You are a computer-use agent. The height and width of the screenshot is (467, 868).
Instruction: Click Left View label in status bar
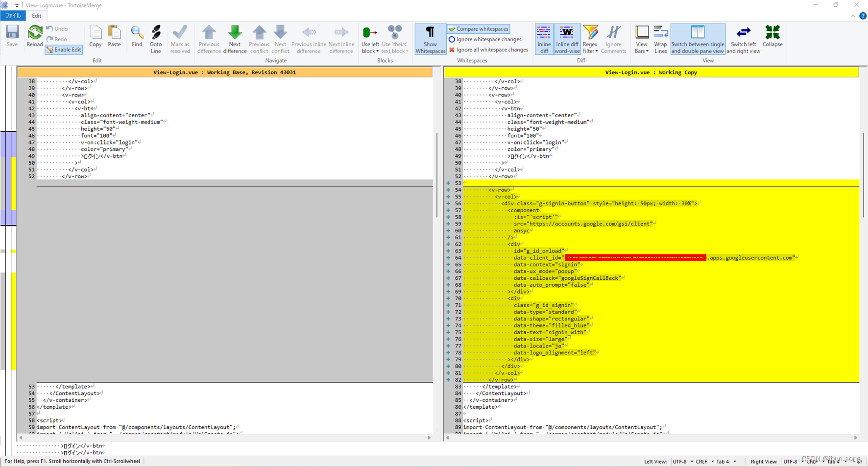(x=655, y=462)
